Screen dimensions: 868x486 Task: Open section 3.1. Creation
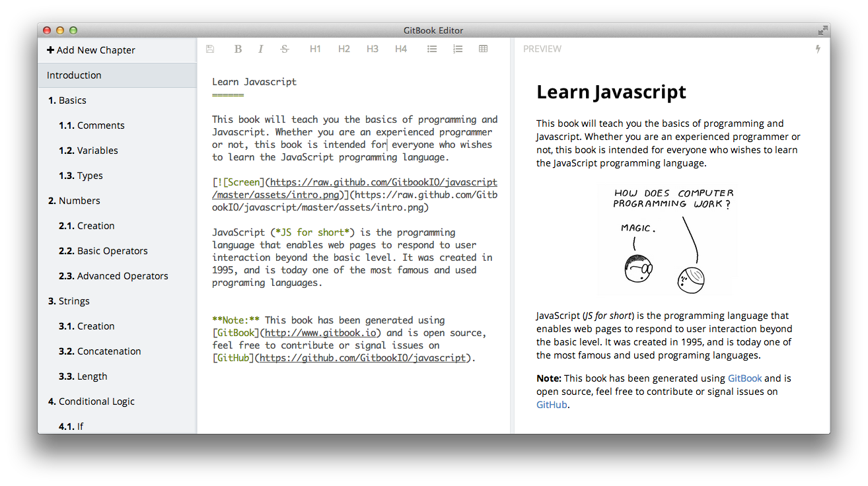[x=118, y=326]
